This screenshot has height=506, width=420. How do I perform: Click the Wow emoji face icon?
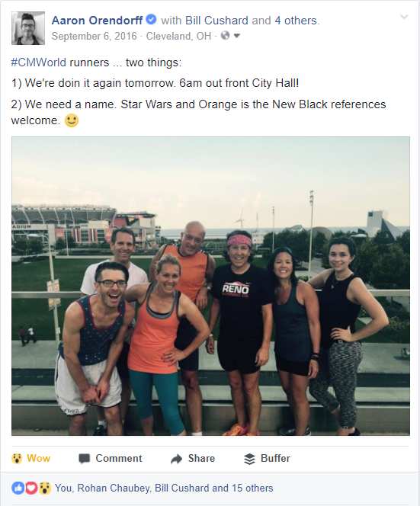17,458
